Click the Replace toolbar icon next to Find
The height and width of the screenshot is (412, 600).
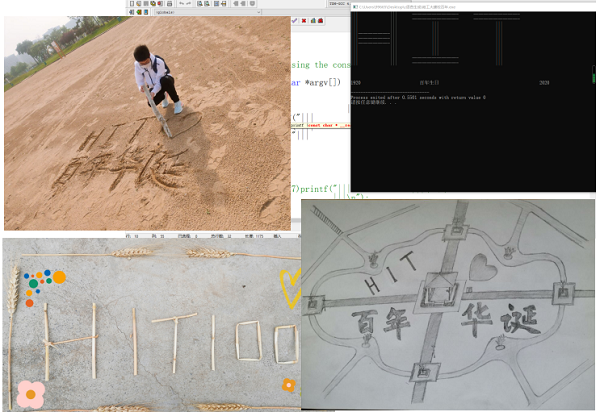click(x=207, y=3)
